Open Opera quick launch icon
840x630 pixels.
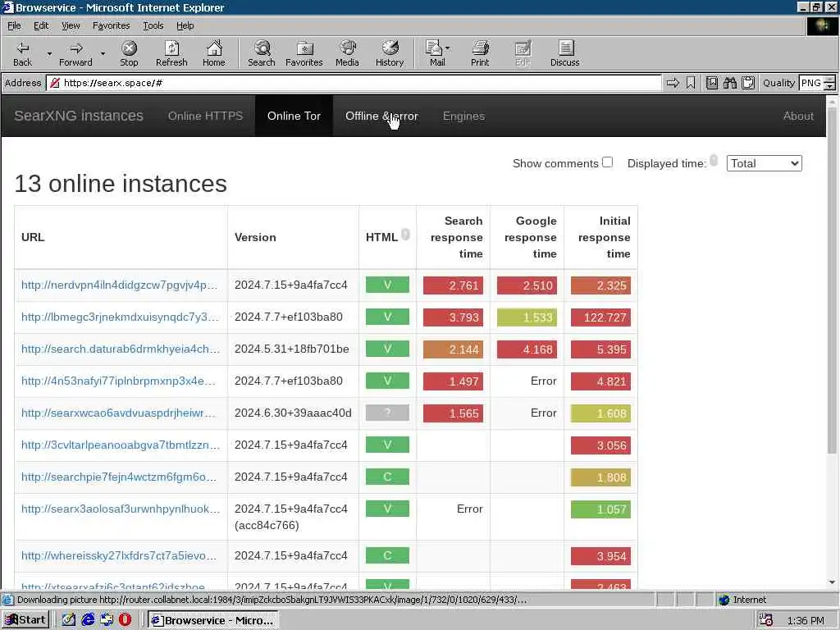coord(125,620)
